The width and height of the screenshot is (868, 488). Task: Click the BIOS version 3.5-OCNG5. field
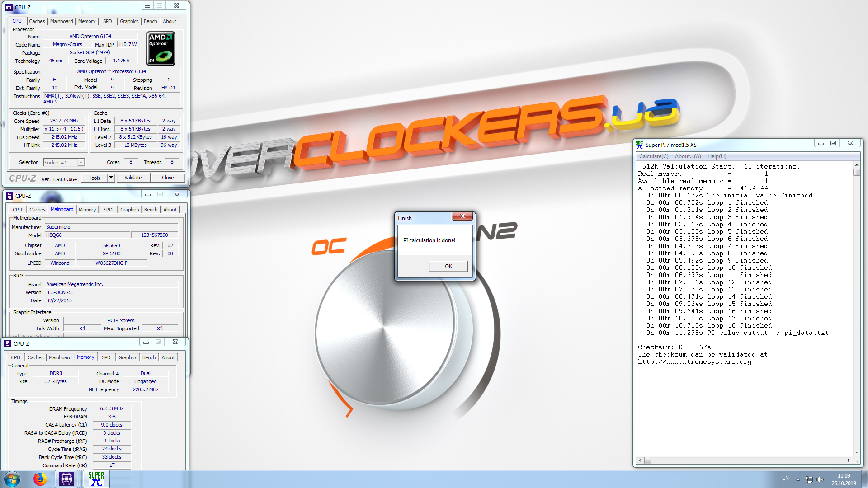coord(111,292)
